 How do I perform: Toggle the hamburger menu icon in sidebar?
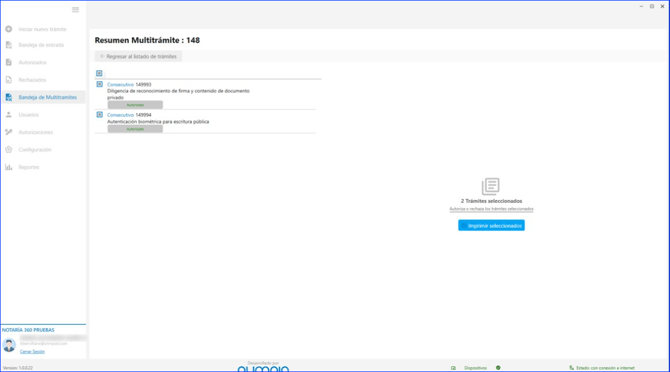(x=75, y=9)
